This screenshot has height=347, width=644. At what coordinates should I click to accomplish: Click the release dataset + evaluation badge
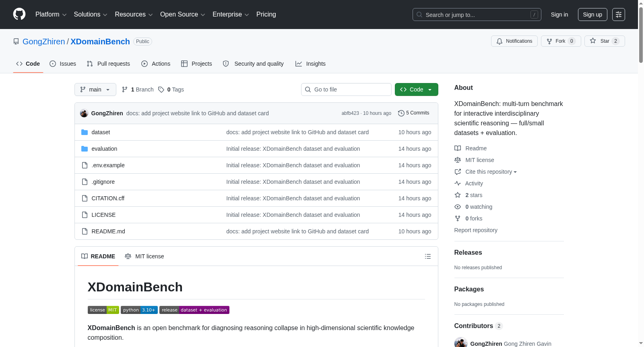194,310
